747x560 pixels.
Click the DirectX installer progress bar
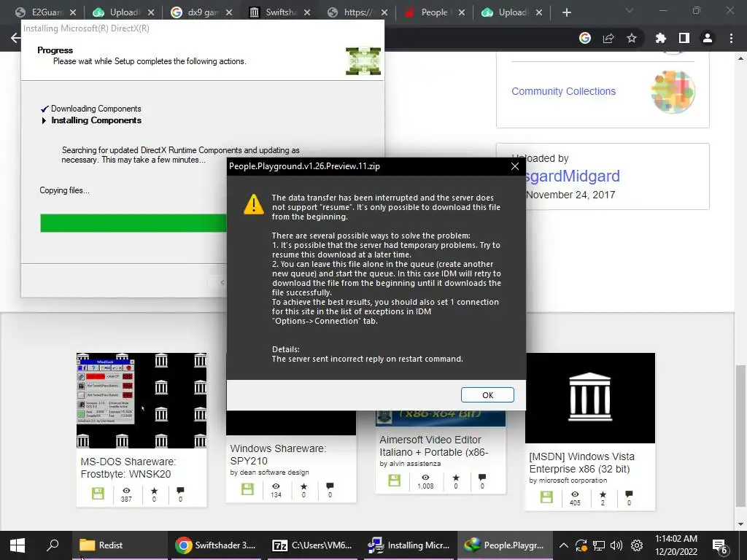(x=133, y=223)
